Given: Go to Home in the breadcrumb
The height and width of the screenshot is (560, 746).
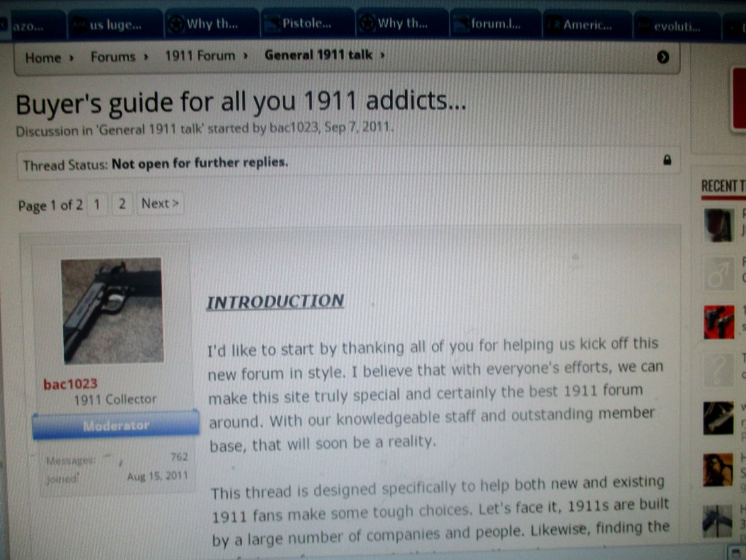Looking at the screenshot, I should (x=43, y=58).
